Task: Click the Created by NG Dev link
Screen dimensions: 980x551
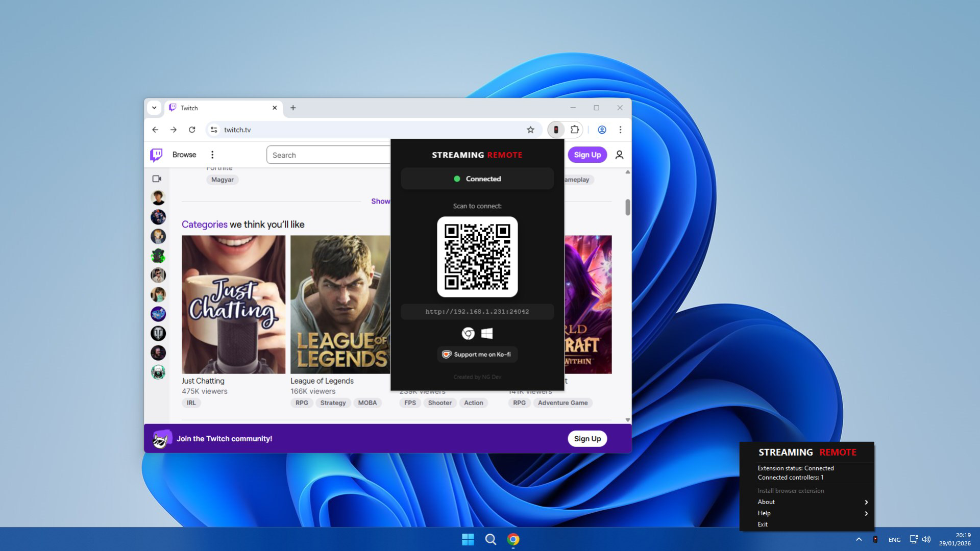Action: coord(477,377)
